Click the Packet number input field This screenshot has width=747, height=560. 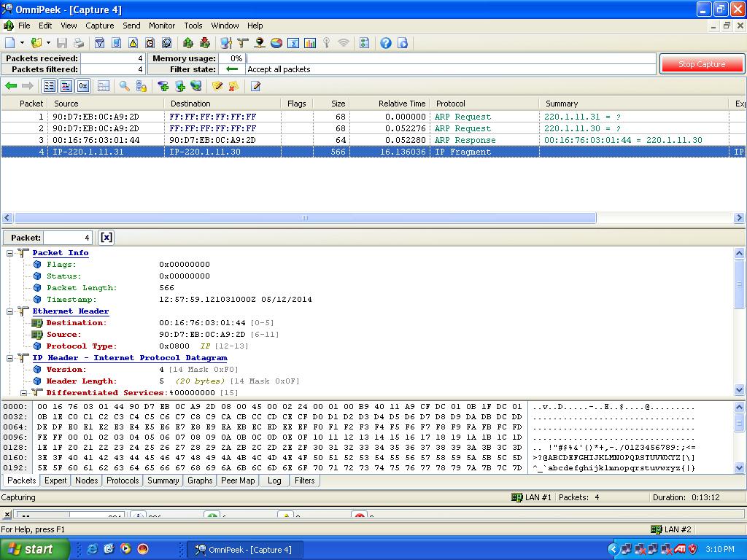coord(68,237)
